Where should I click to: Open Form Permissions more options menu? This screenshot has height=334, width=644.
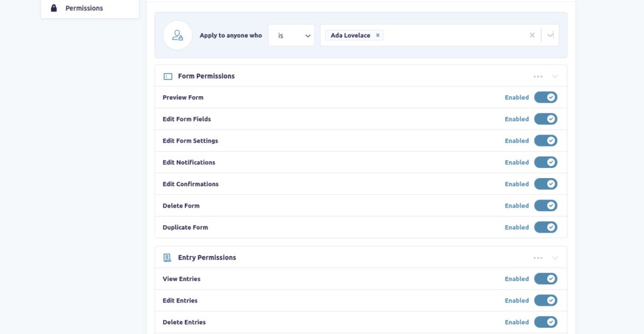click(538, 76)
